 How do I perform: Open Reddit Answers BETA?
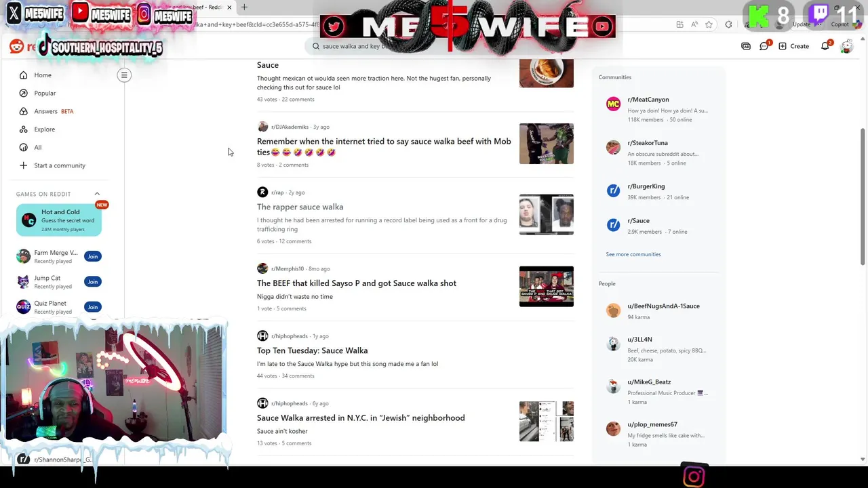pos(54,111)
